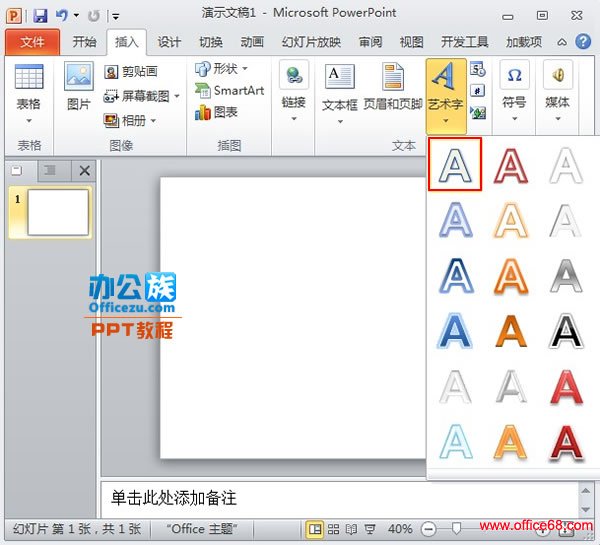
Task: Insert clip art via 剪贴画
Action: click(131, 72)
